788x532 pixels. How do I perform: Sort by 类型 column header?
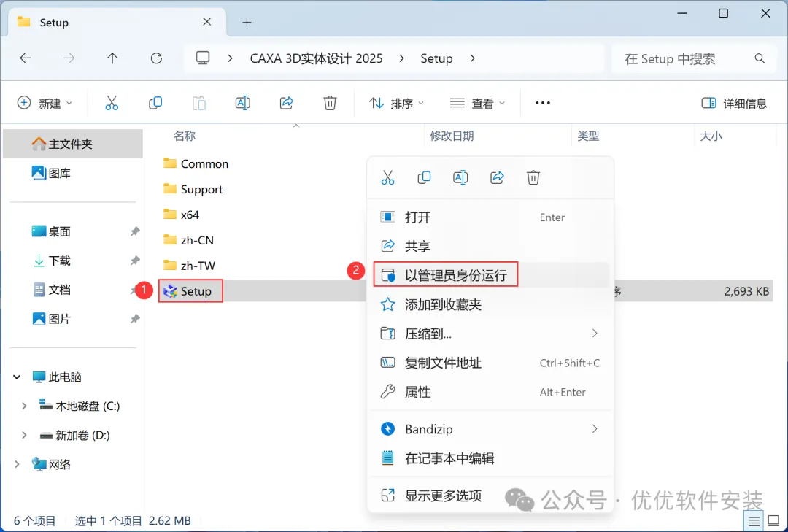[x=588, y=136]
